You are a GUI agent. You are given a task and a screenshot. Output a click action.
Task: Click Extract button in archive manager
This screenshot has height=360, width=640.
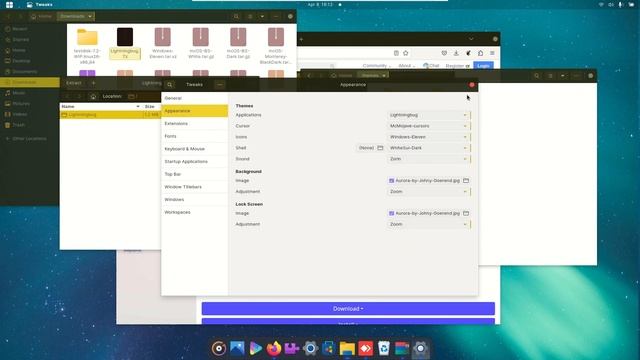click(x=74, y=83)
